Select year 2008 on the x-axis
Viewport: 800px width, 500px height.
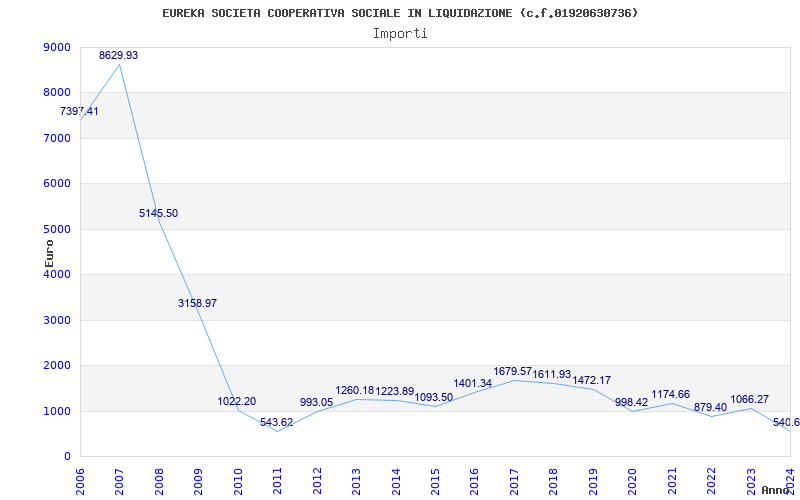pyautogui.click(x=159, y=481)
